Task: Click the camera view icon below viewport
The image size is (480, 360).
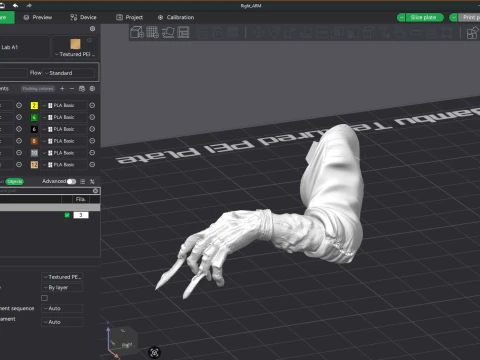Action: 154,352
